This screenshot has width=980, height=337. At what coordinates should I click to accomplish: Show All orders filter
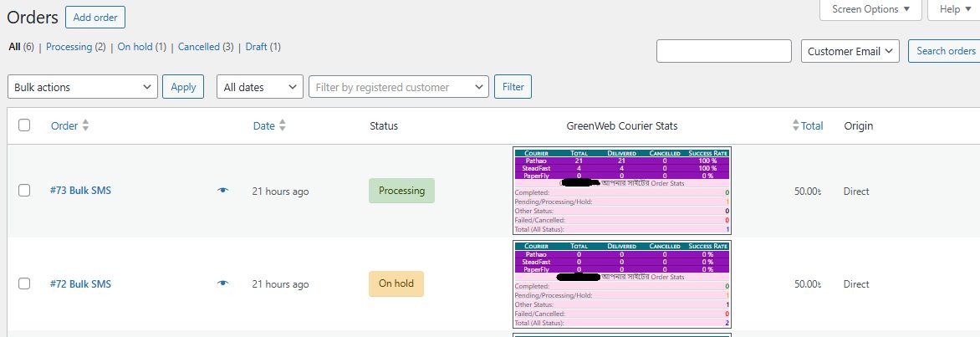14,47
